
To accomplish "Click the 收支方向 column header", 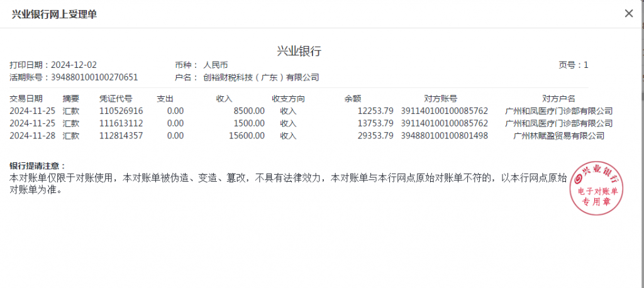I will point(288,99).
